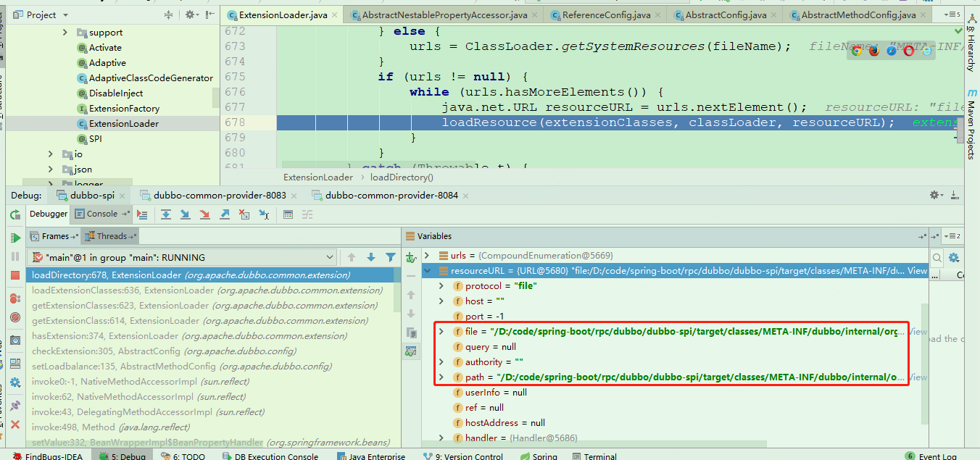Click the Rerun debug icon
980x460 pixels.
pyautogui.click(x=15, y=214)
